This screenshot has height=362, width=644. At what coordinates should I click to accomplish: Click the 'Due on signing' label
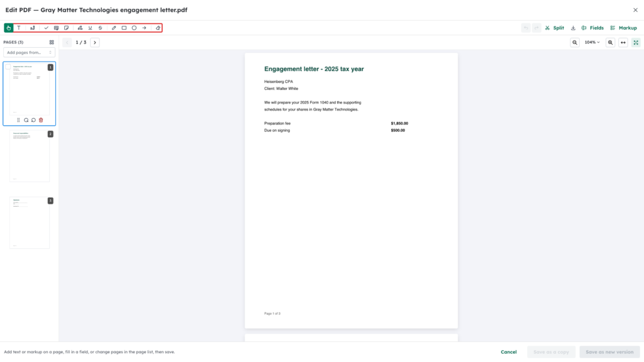[277, 131]
